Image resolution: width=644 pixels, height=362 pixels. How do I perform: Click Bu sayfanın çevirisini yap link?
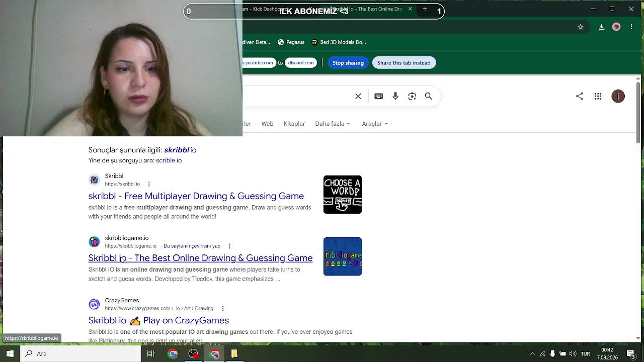pos(192,246)
